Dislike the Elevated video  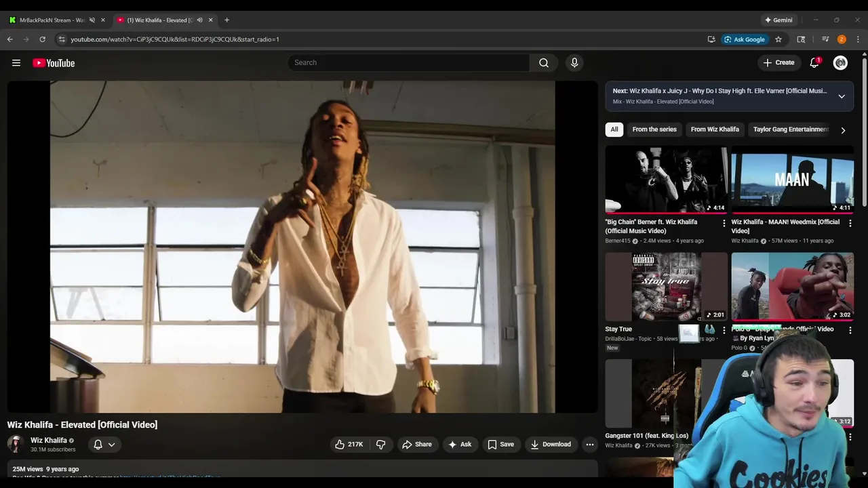[x=381, y=444]
